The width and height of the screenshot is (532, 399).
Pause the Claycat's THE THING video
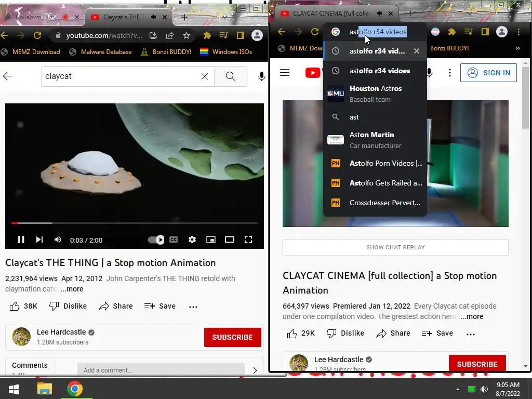[21, 240]
